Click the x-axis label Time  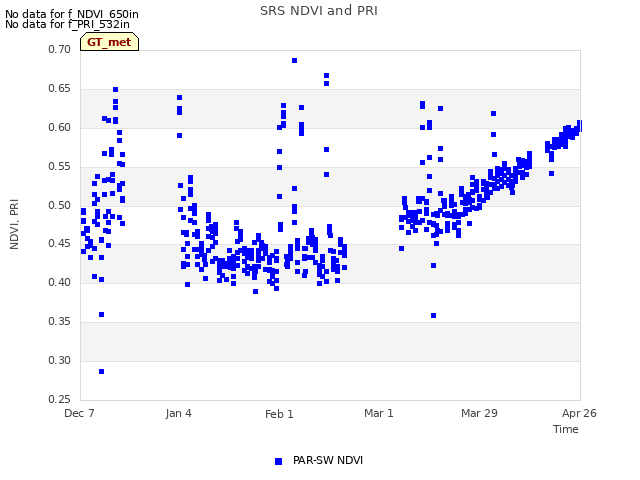coord(565,429)
